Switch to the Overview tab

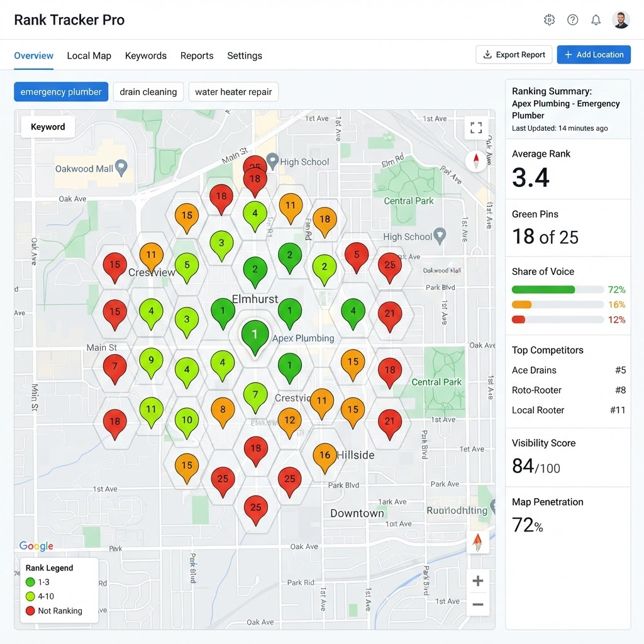(x=34, y=55)
